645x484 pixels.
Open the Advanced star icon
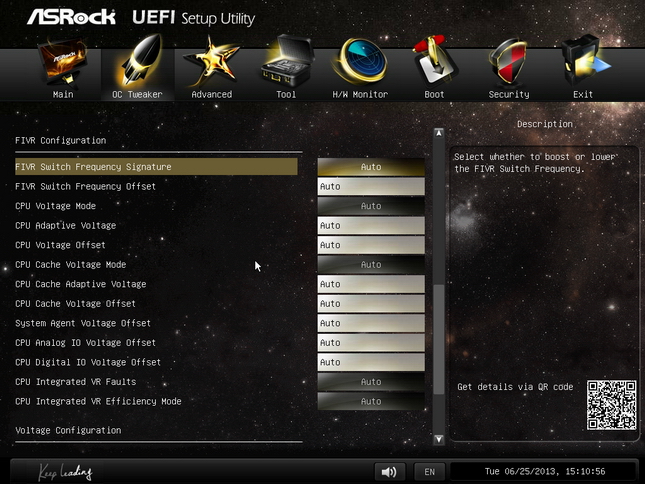pyautogui.click(x=212, y=62)
